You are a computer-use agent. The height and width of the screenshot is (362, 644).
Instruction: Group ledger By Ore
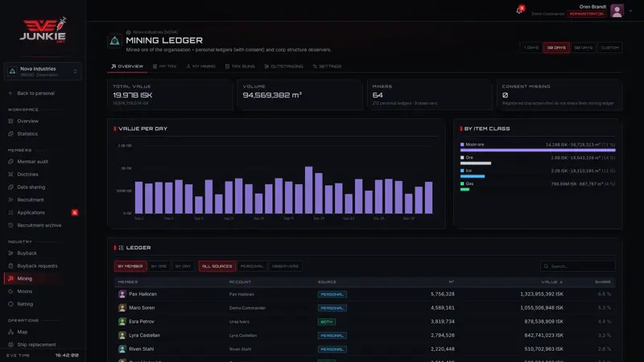click(x=159, y=266)
